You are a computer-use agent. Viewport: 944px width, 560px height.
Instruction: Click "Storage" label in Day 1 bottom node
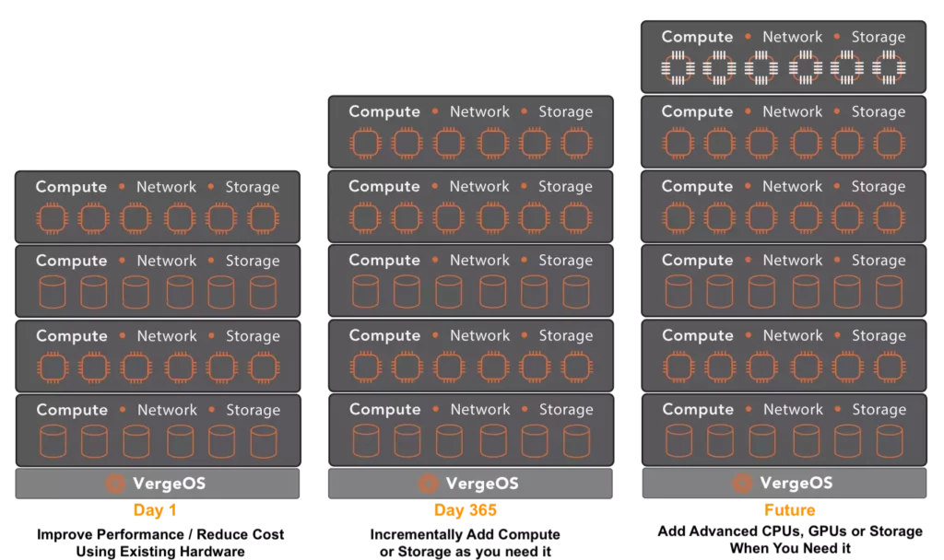point(253,411)
